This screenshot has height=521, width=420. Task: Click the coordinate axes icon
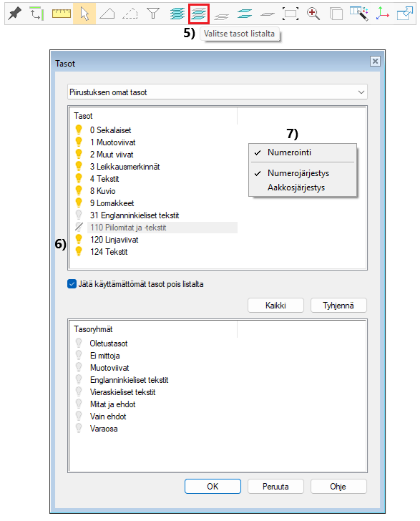(x=382, y=14)
